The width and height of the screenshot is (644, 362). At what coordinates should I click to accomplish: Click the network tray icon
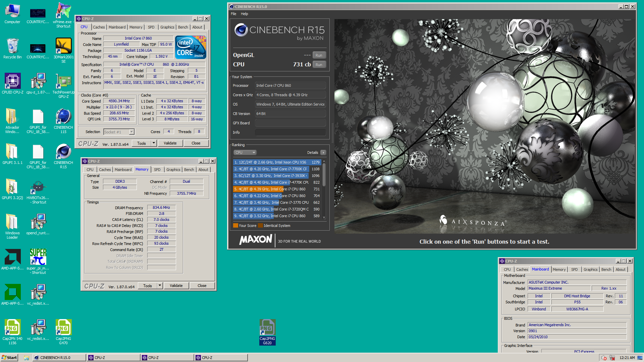[x=612, y=358]
